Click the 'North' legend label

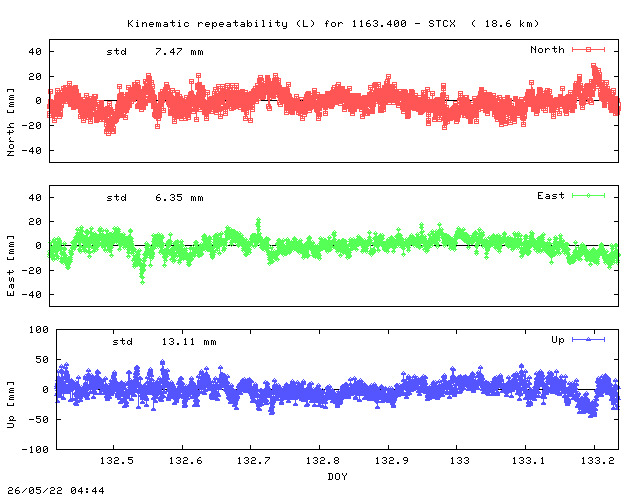point(547,49)
